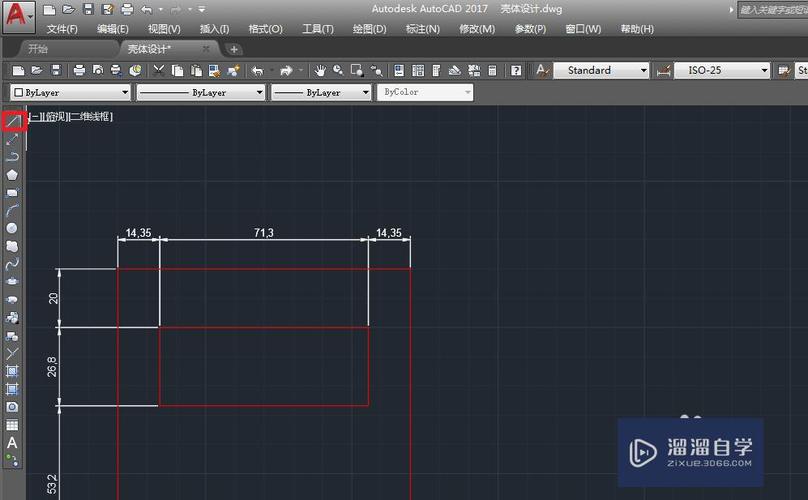This screenshot has height=500, width=808.
Task: Click the Add Selected tool
Action: (12, 460)
